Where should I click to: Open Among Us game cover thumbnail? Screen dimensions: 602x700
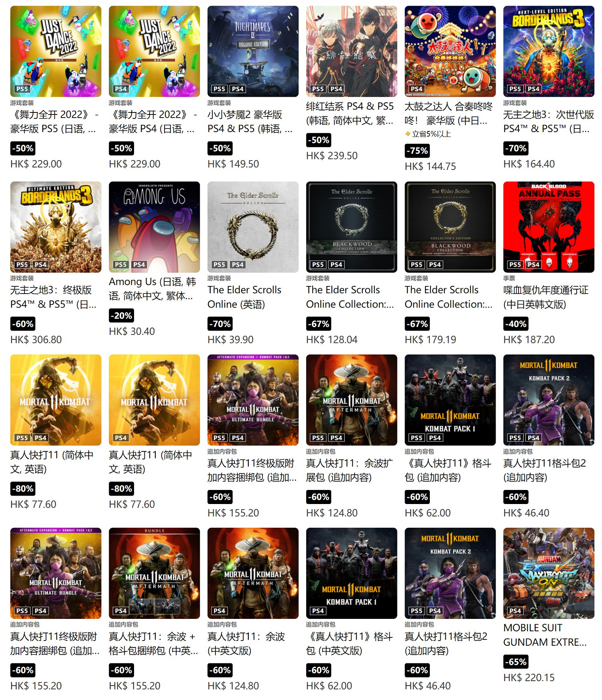coord(154,227)
